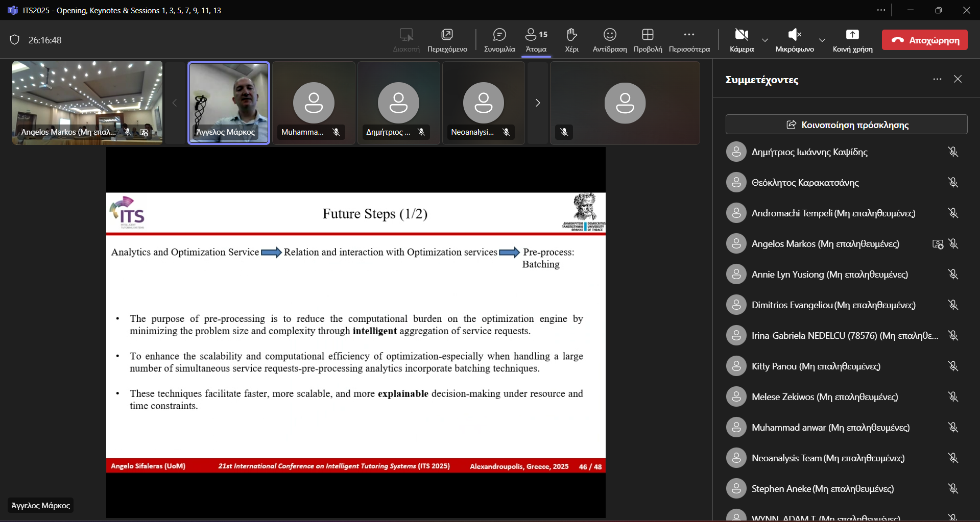Viewport: 980px width, 522px height.
Task: Expand camera device options arrow
Action: pos(765,40)
